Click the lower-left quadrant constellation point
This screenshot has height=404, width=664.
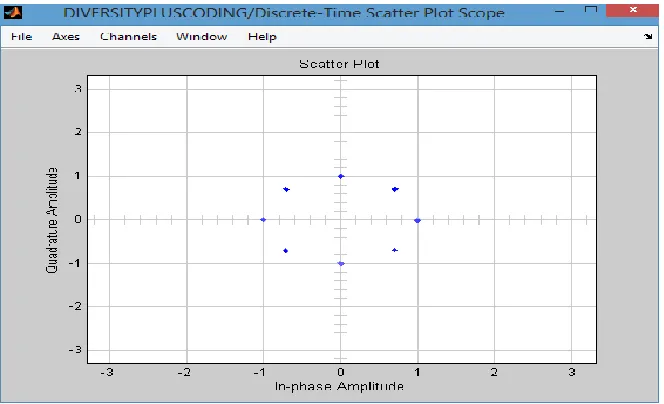(x=285, y=251)
